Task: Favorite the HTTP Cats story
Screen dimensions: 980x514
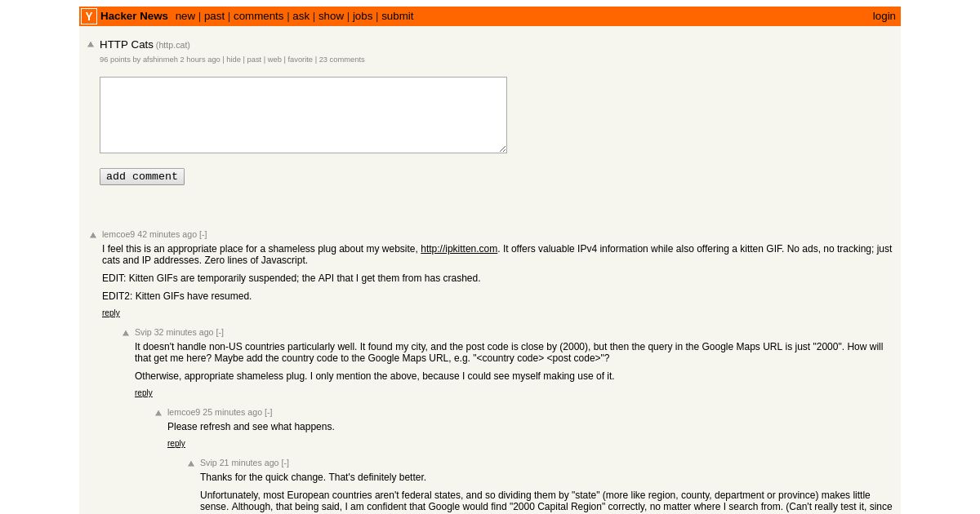Action: (300, 60)
